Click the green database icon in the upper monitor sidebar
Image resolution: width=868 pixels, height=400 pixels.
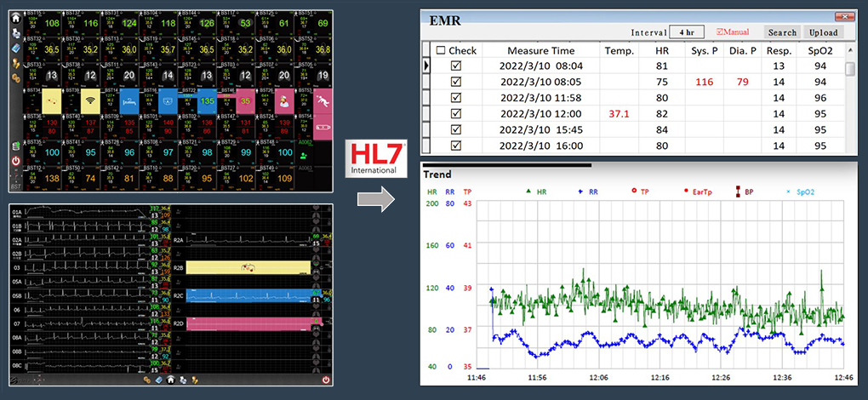(x=16, y=146)
